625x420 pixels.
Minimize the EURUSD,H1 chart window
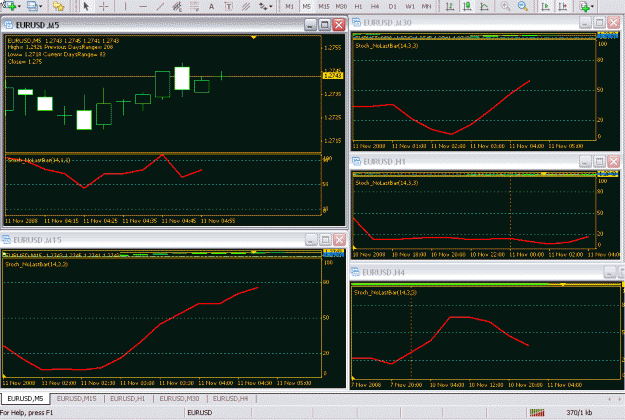[585, 161]
